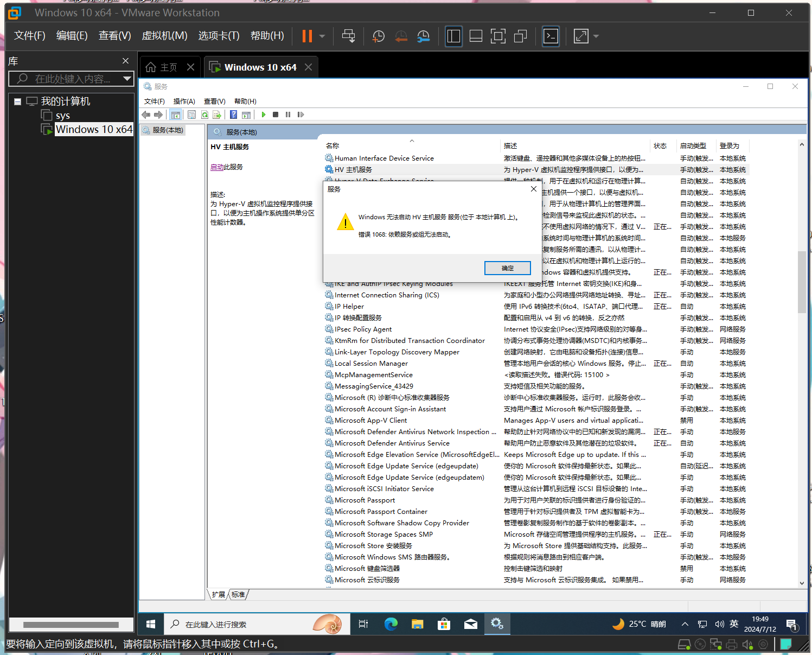Open VMware 文件(F) menu
Viewport: 812px width, 655px height.
[29, 36]
